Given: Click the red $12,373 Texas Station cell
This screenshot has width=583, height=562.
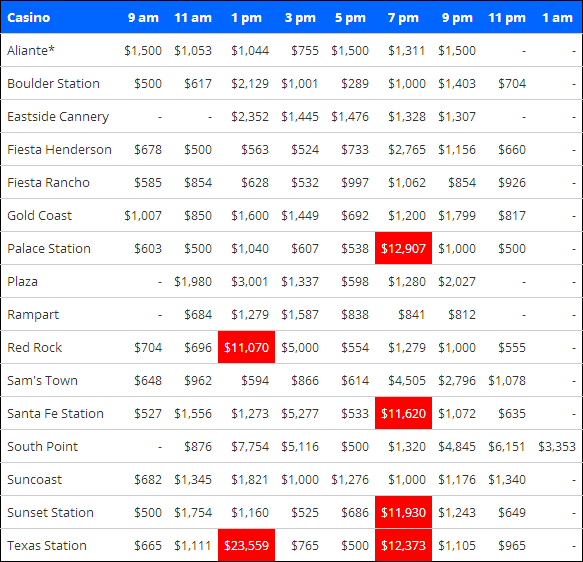Looking at the screenshot, I should (x=403, y=545).
